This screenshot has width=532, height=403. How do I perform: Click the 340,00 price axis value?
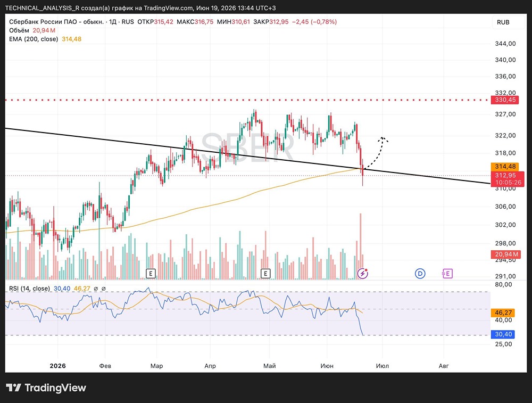point(505,60)
